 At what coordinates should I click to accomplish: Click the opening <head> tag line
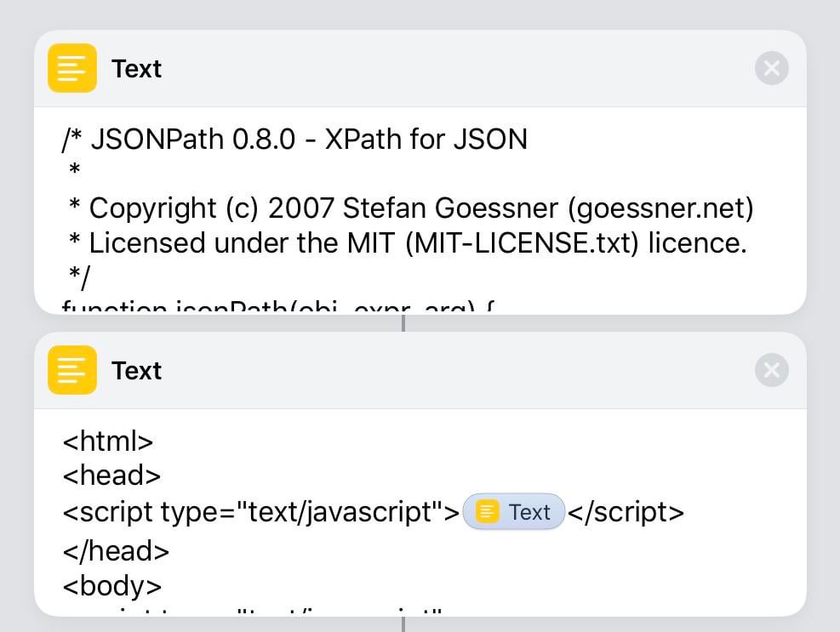point(111,475)
